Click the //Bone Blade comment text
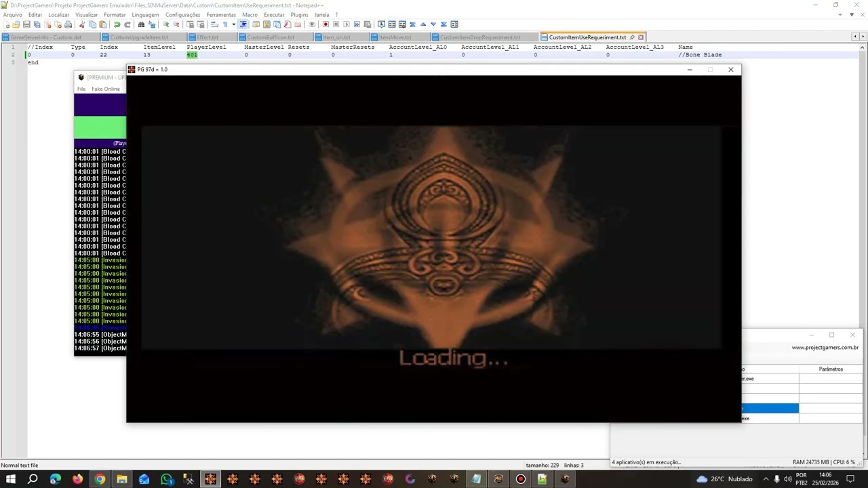The height and width of the screenshot is (488, 868). pyautogui.click(x=700, y=55)
